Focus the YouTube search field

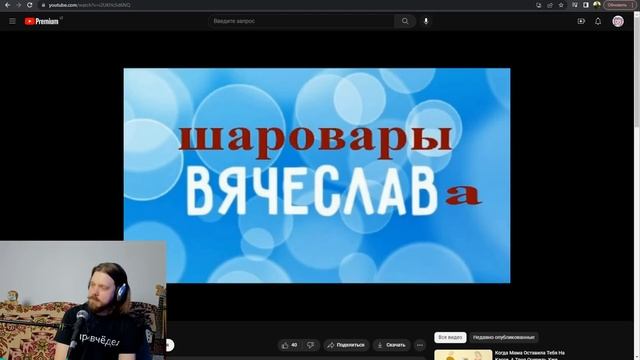click(301, 21)
